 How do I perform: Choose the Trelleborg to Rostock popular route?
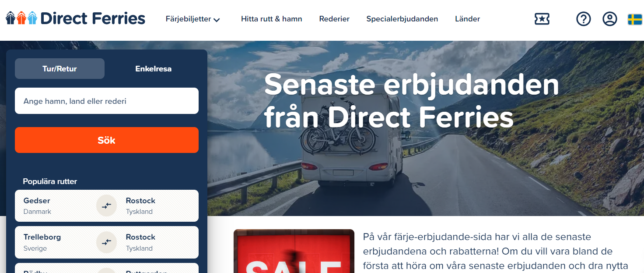click(107, 242)
